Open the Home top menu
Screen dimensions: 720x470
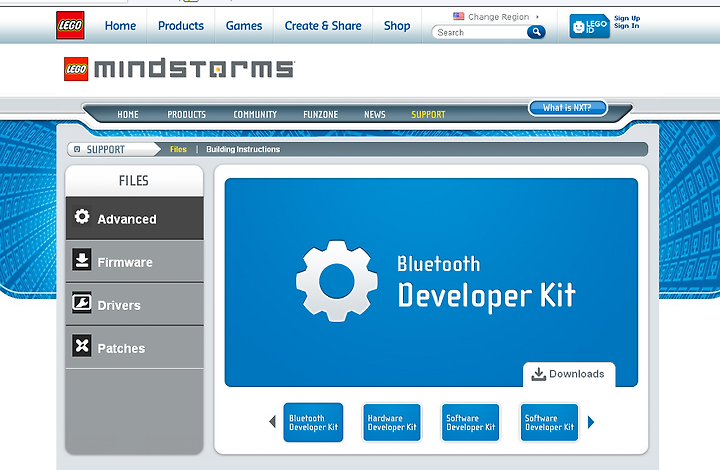pyautogui.click(x=120, y=26)
